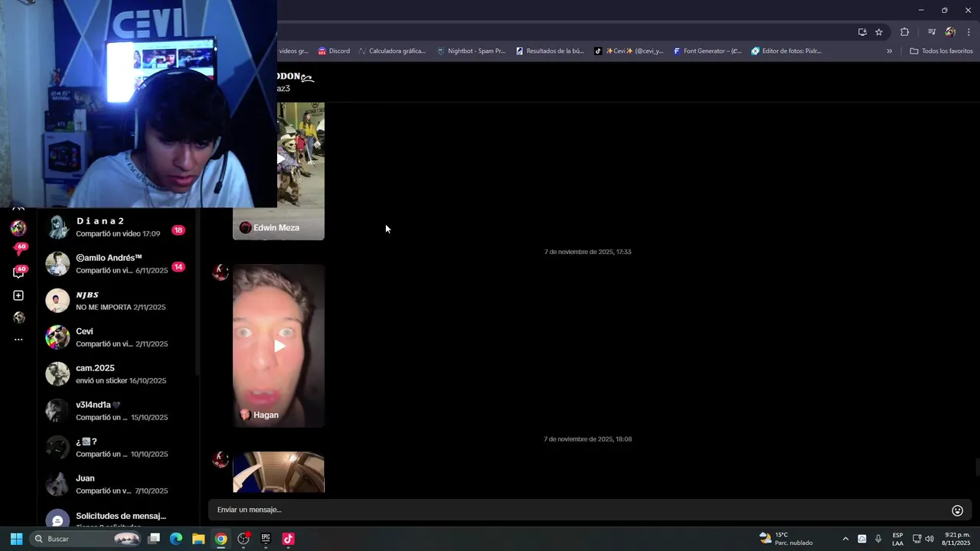This screenshot has height=551, width=980.
Task: Click the microphone tray icon
Action: click(x=878, y=539)
